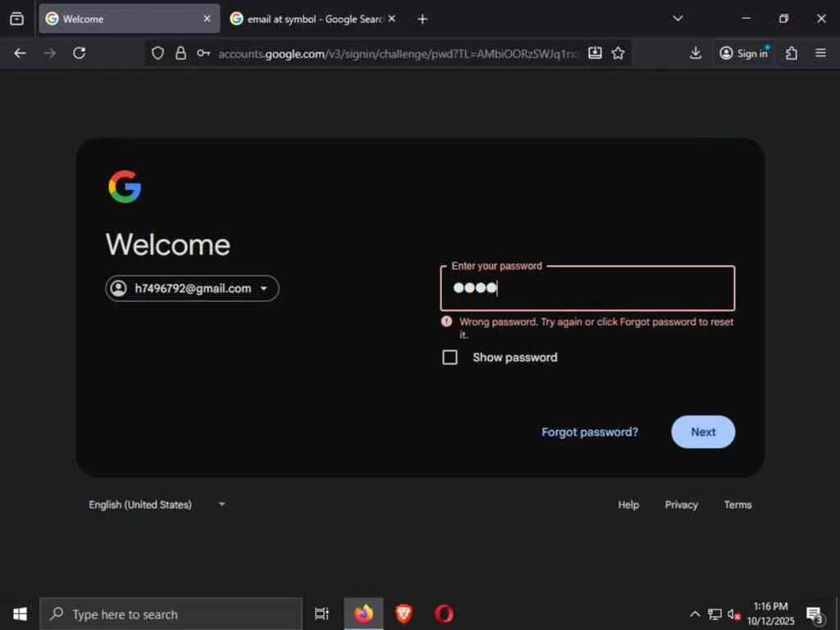Close the Welcome tab
The width and height of the screenshot is (840, 630).
point(207,19)
